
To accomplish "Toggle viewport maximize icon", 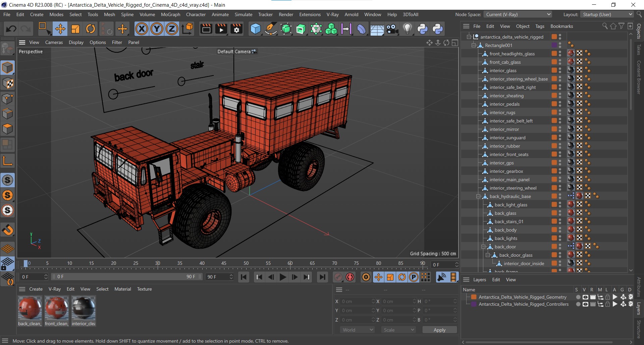I will pyautogui.click(x=455, y=43).
